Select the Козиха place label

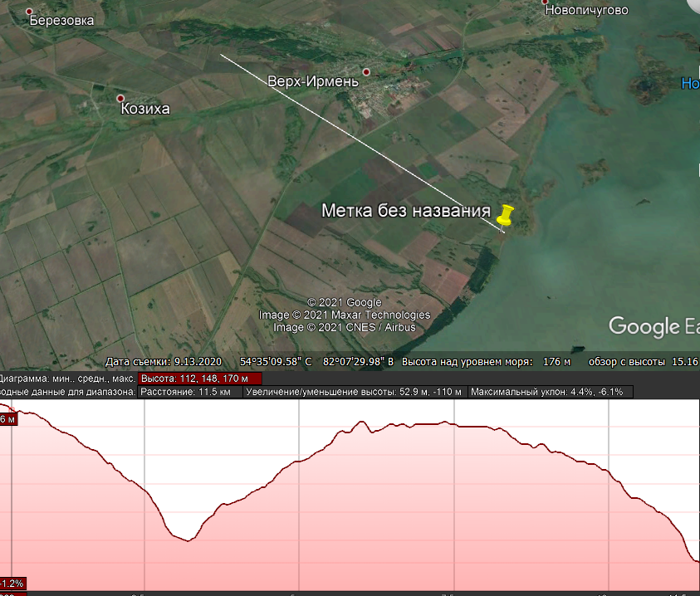coord(145,109)
